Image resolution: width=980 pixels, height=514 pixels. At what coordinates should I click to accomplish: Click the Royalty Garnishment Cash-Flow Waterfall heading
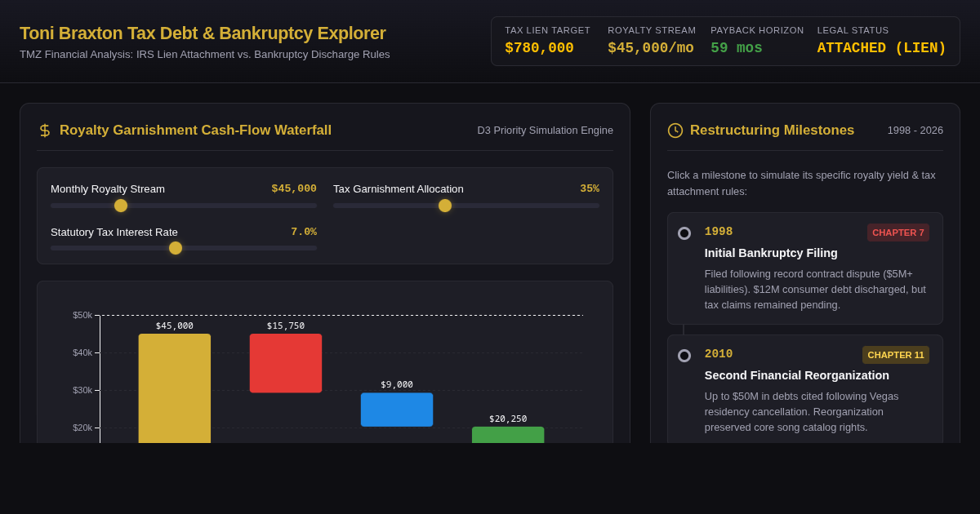(196, 131)
